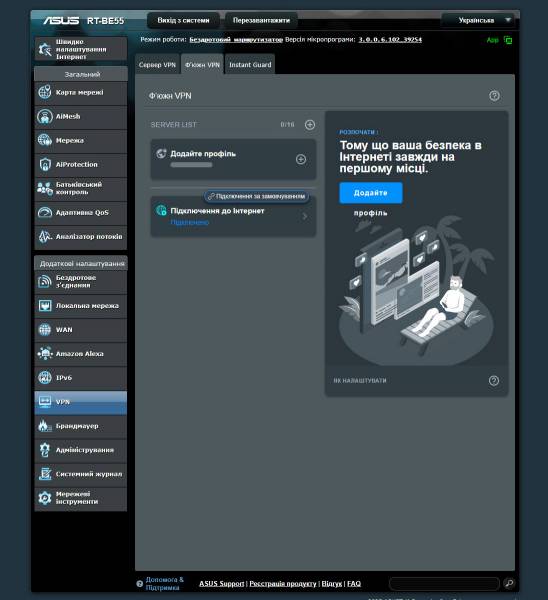Click the Підключено status text
Viewport: 548px width, 600px height.
[190, 222]
